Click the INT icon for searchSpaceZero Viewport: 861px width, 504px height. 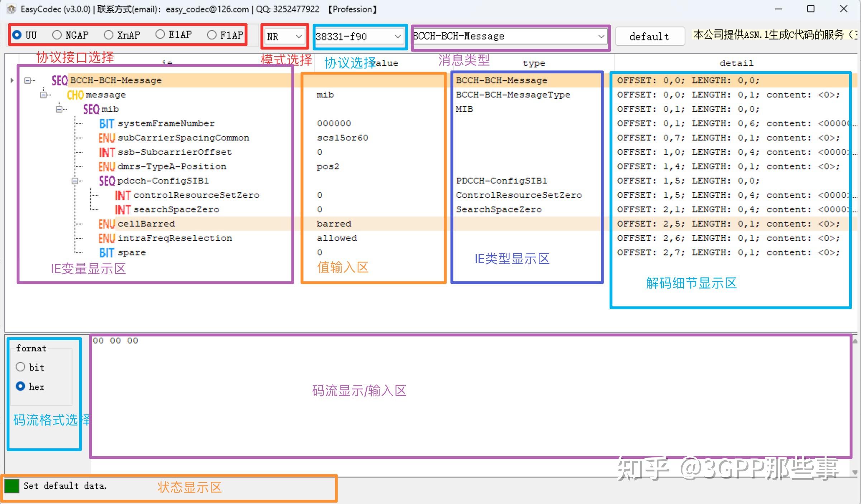coord(122,209)
